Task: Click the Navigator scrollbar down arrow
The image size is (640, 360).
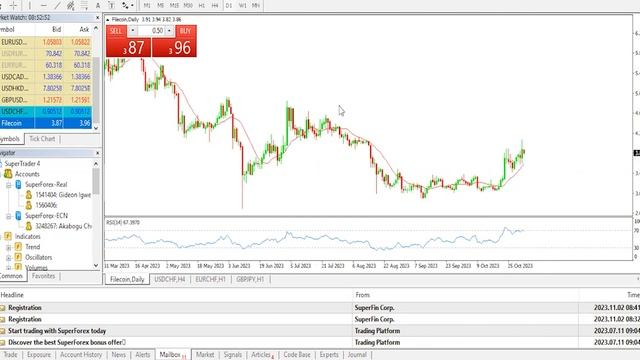Action: [96, 265]
